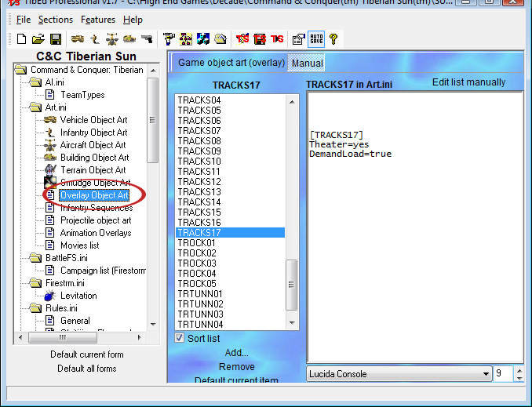Select Campaign list (Firestorm) tree item
532x407 pixels.
103,271
